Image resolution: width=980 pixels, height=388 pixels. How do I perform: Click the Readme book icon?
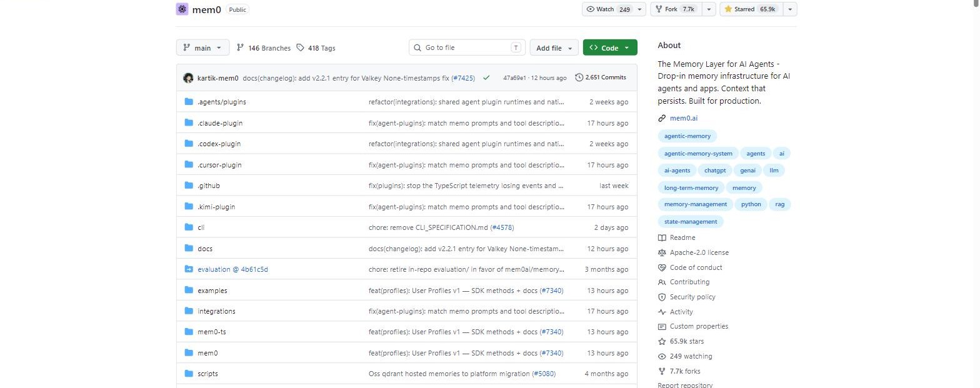tap(662, 237)
